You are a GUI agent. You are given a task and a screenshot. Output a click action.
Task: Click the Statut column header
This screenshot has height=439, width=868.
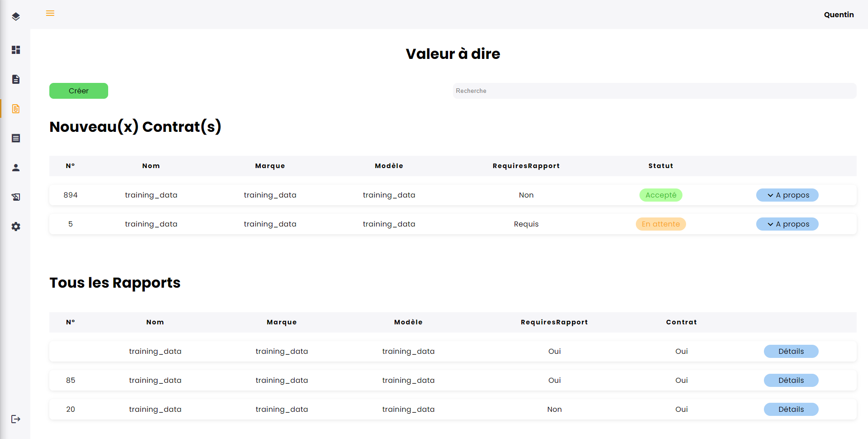pos(660,166)
